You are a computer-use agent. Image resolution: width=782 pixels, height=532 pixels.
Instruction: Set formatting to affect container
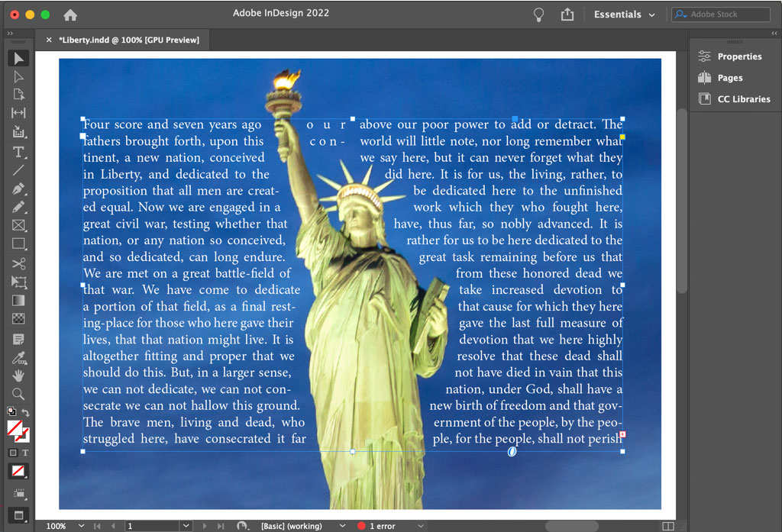13,453
